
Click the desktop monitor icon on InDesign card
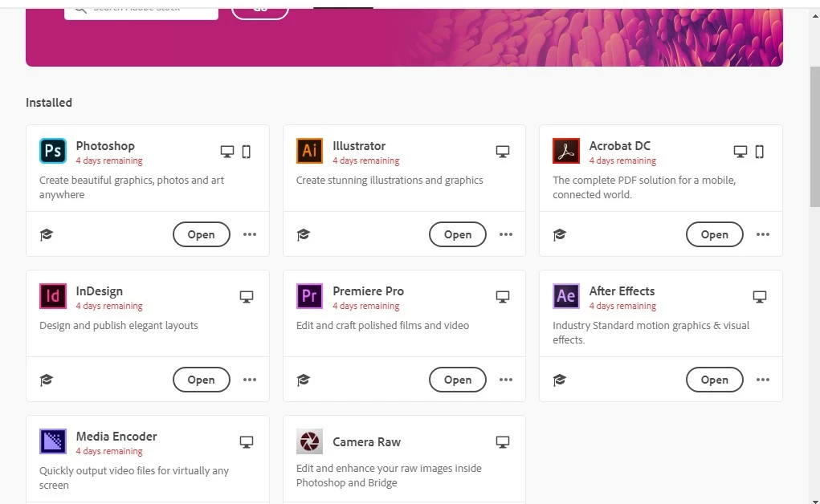coord(247,297)
